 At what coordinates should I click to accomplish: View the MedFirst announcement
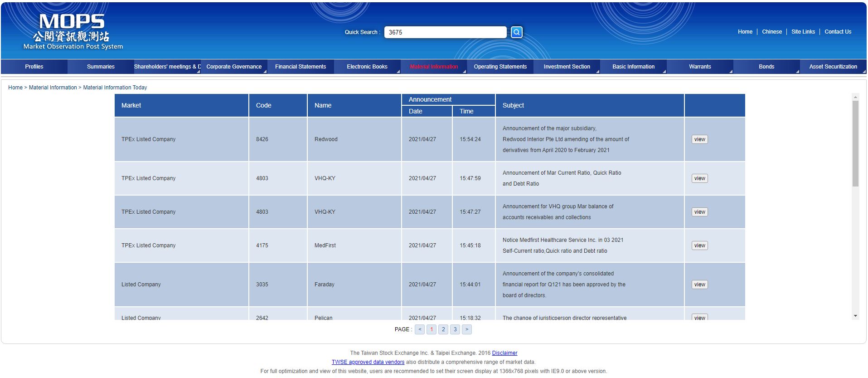[x=699, y=245]
